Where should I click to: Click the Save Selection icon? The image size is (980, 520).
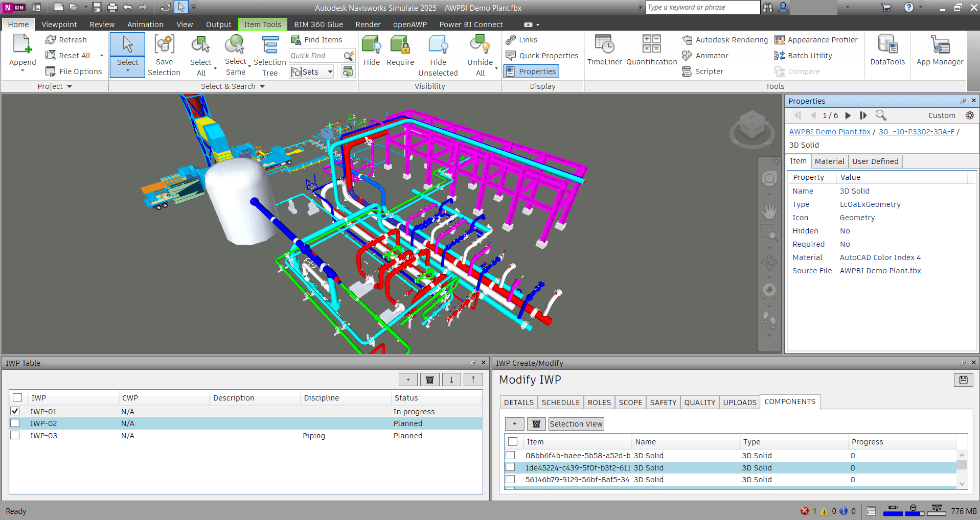(164, 44)
